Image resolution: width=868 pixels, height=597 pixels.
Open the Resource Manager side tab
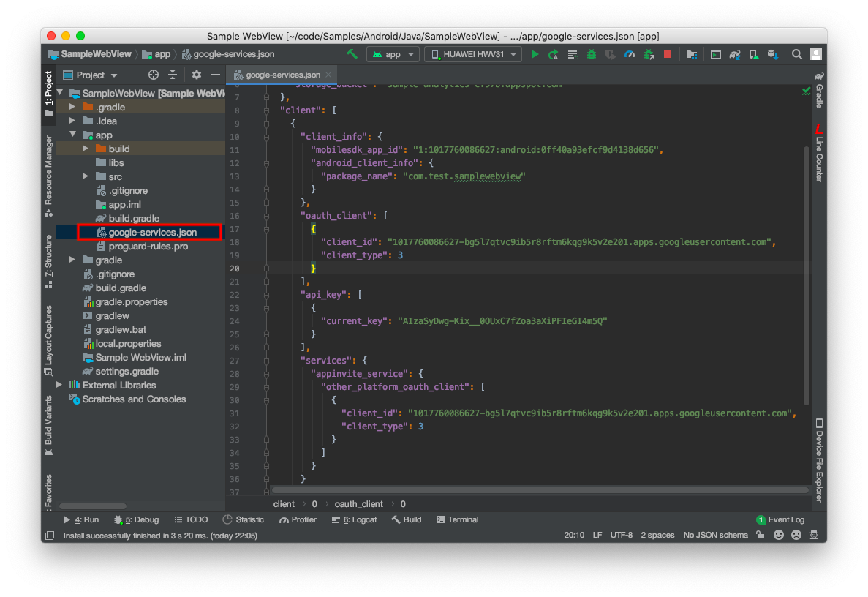(x=49, y=176)
